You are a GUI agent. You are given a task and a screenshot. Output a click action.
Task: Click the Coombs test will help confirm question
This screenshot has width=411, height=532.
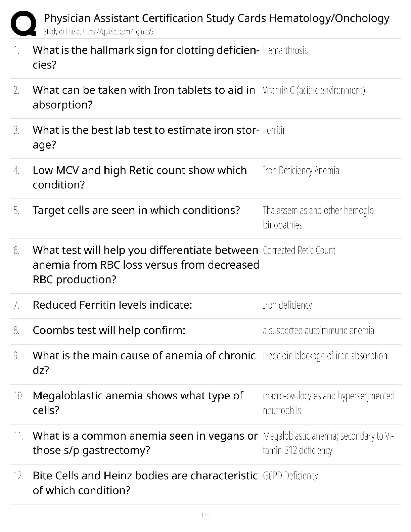(109, 330)
